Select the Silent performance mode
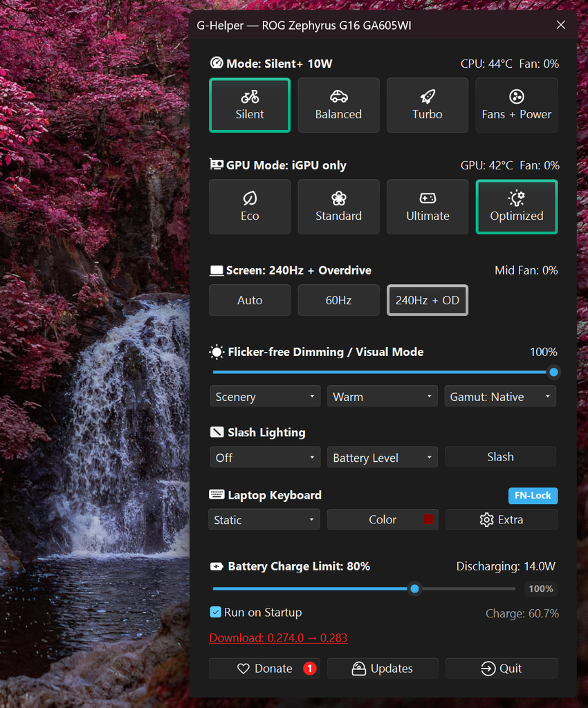The image size is (588, 708). [250, 105]
